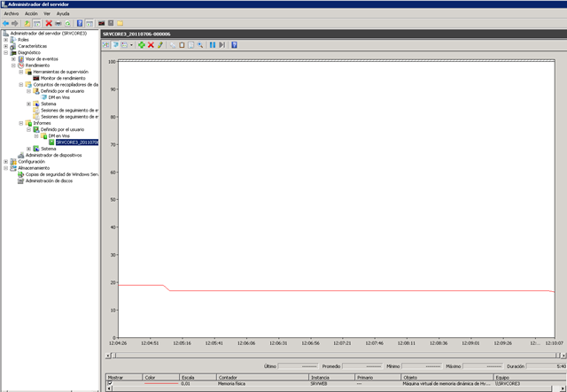The image size is (567, 392).
Task: Click the Contador column header
Action: coord(228,377)
